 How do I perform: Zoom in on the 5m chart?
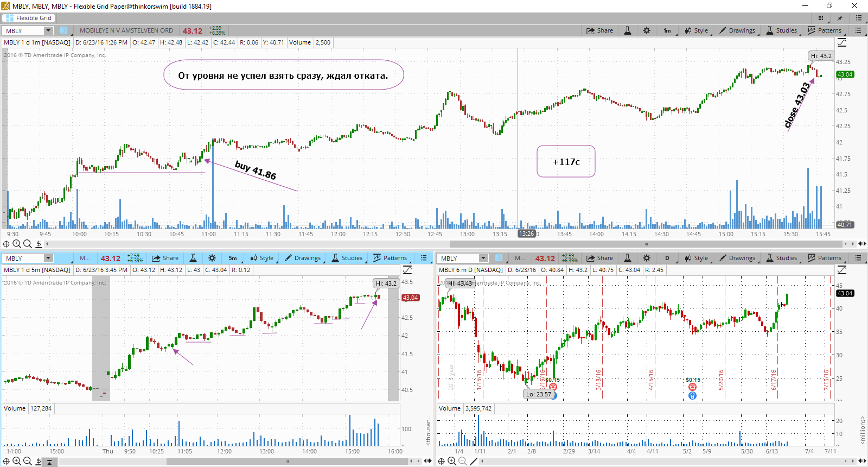pyautogui.click(x=17, y=461)
